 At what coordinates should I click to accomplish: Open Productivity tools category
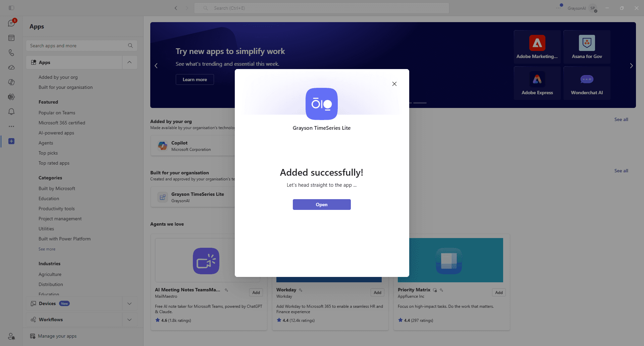point(56,209)
